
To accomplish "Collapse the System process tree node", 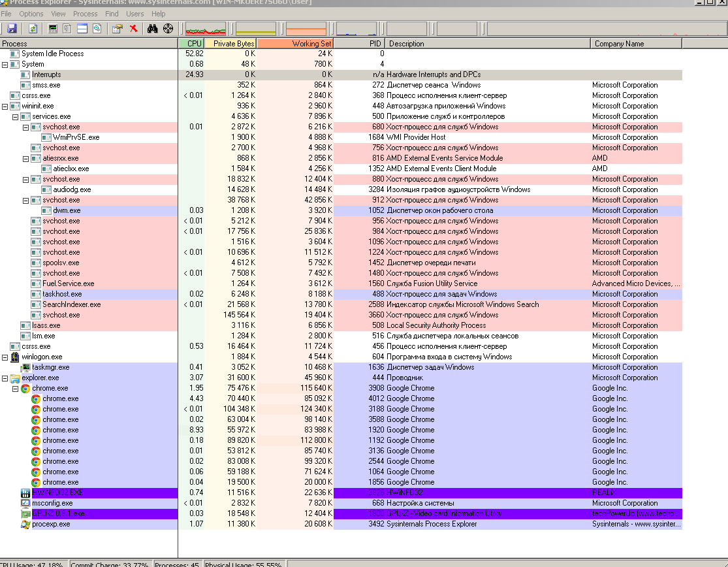I will [5, 65].
